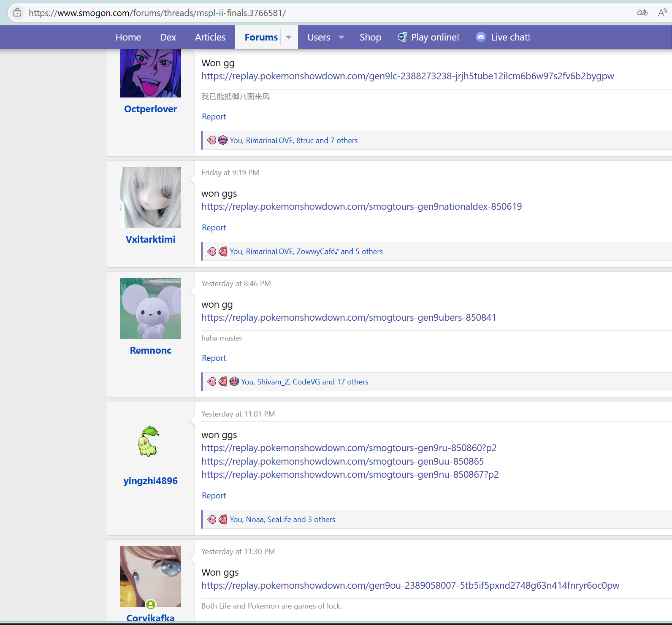The height and width of the screenshot is (625, 672).
Task: Click the browser address bar URL
Action: 157,13
